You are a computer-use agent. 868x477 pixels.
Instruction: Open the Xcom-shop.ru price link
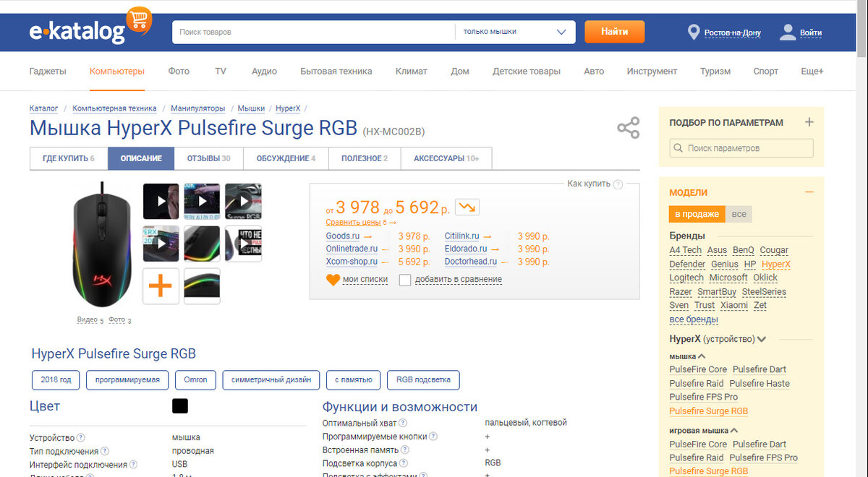point(352,262)
